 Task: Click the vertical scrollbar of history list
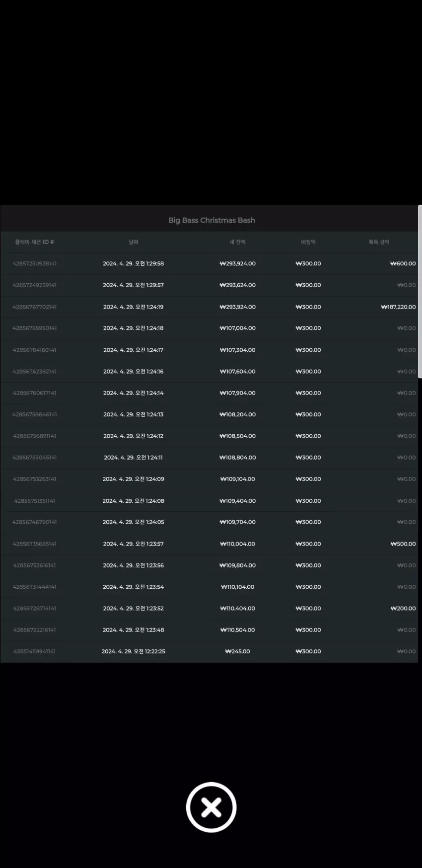click(420, 292)
